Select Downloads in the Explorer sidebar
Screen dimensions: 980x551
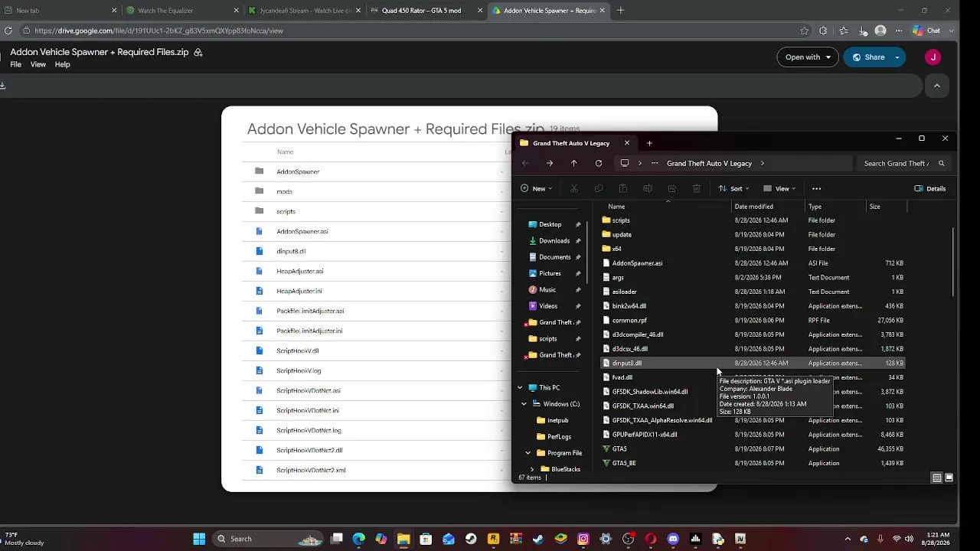click(553, 241)
